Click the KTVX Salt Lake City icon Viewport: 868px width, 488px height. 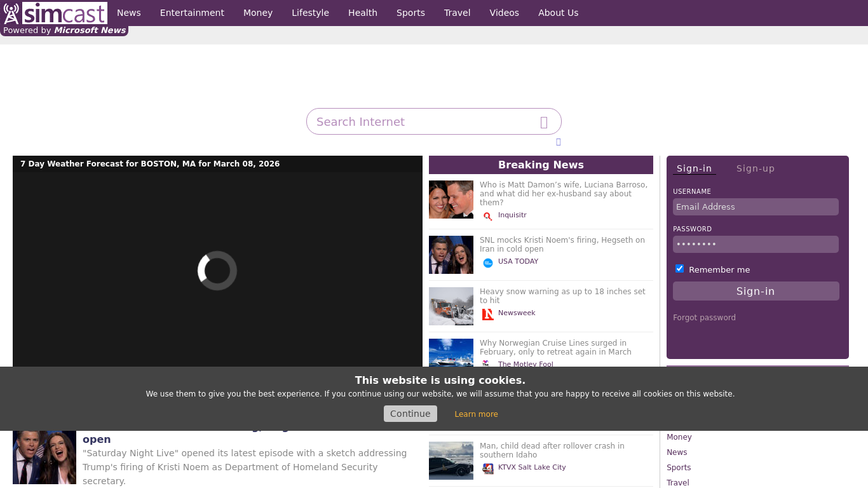point(487,468)
